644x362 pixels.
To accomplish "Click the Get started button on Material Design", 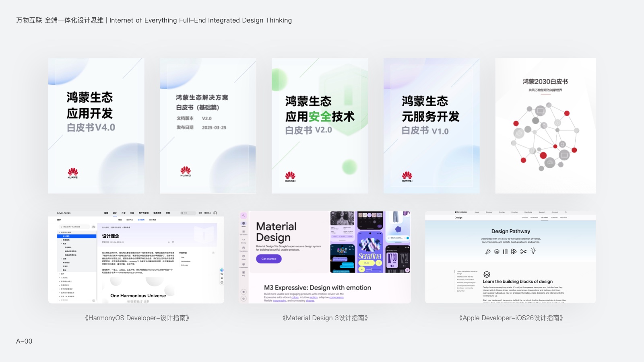I will coord(268,259).
